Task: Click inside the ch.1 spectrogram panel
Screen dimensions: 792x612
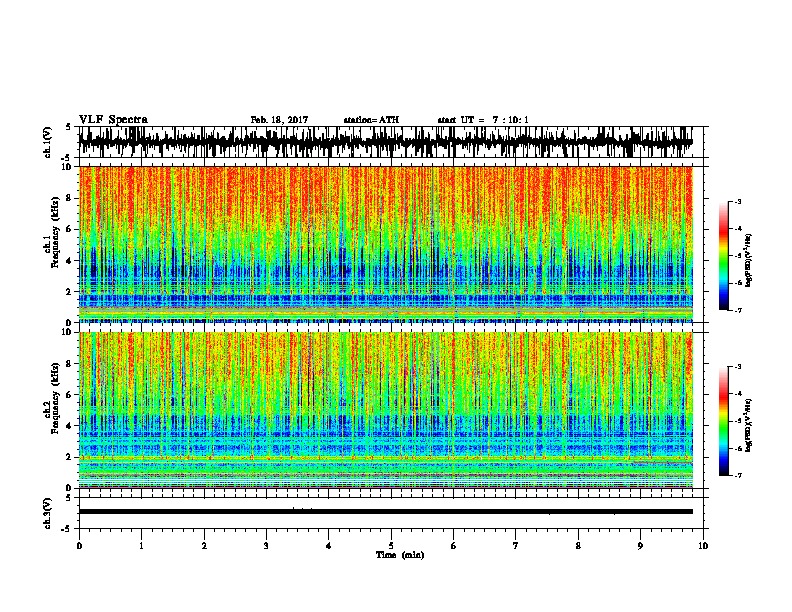Action: coord(386,244)
